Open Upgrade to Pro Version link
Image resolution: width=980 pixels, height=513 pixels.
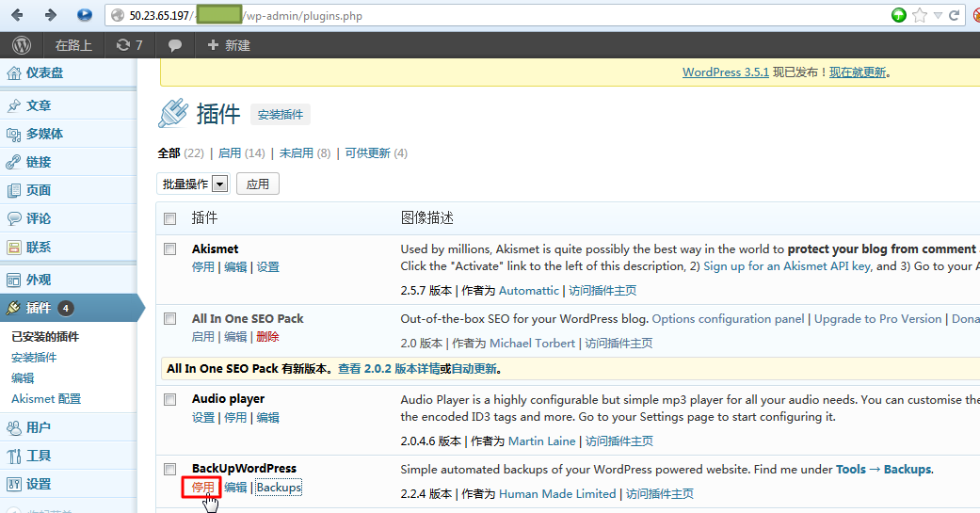pyautogui.click(x=877, y=319)
